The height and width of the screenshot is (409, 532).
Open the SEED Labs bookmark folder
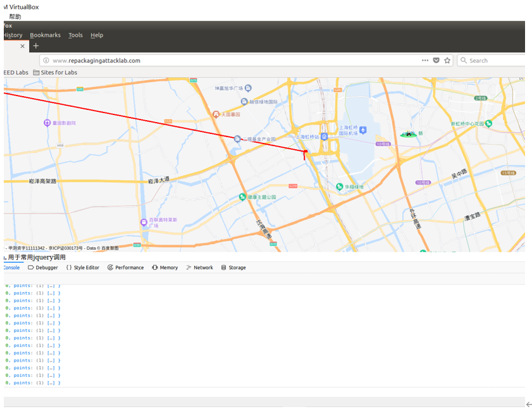pos(16,72)
